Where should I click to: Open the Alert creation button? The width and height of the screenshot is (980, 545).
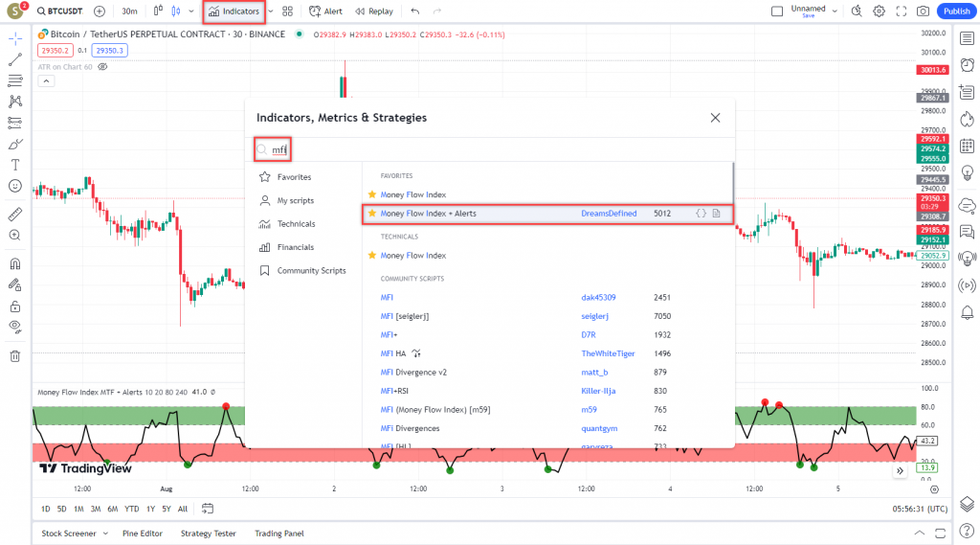point(325,11)
